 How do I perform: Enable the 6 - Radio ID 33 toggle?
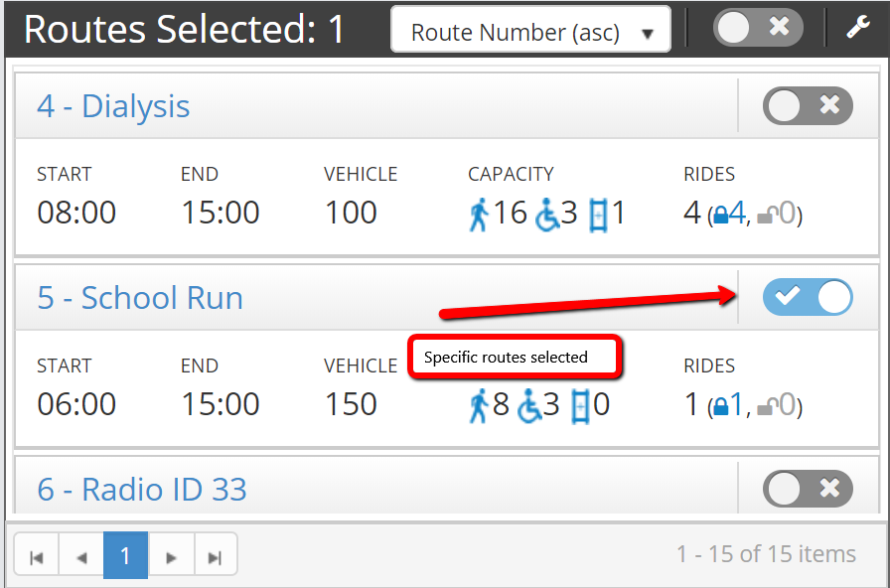coord(808,489)
